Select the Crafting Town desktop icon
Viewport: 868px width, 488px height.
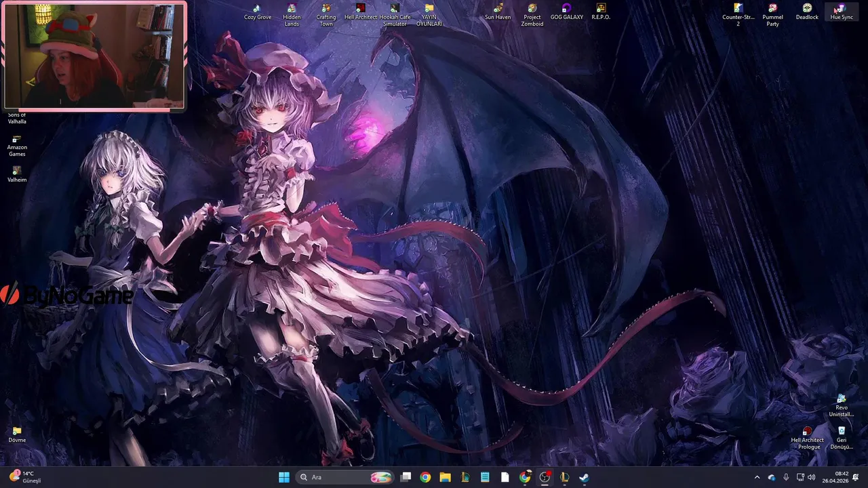(326, 16)
